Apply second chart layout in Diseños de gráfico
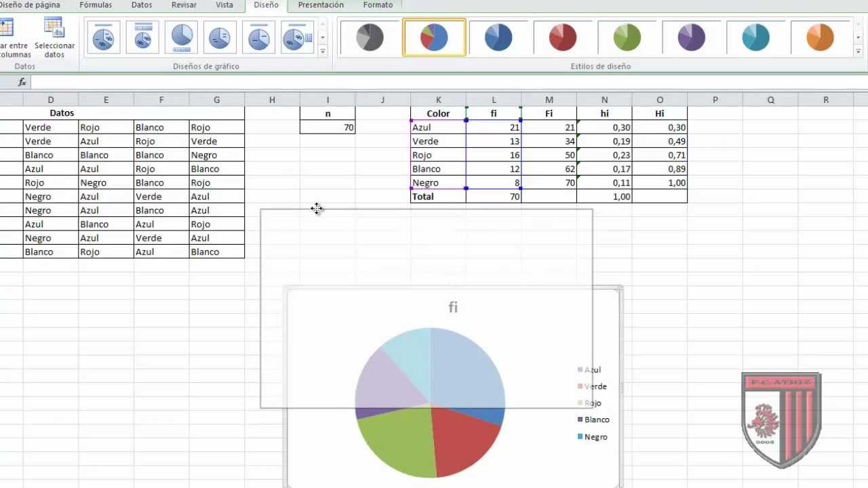Image resolution: width=868 pixels, height=488 pixels. [142, 37]
